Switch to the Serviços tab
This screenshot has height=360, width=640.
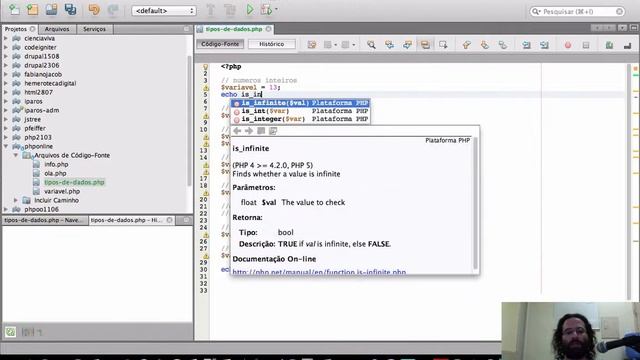point(94,29)
